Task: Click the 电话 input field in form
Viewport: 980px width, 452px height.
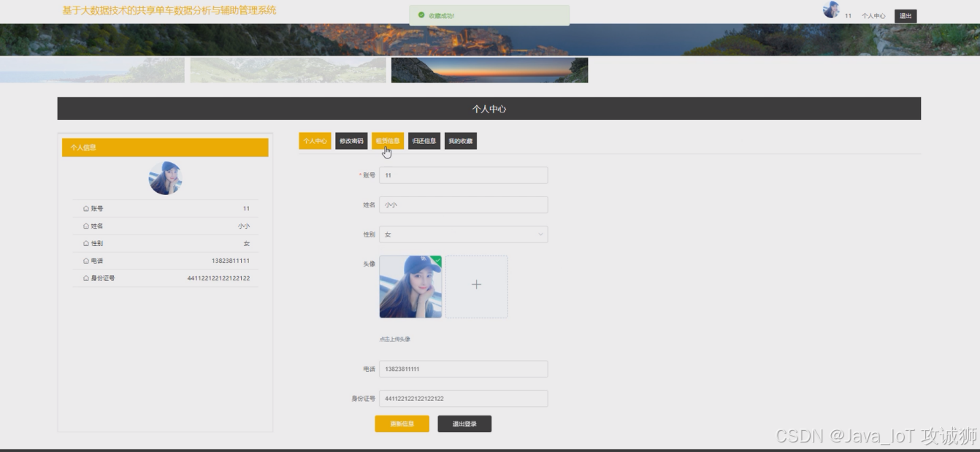Action: click(463, 369)
